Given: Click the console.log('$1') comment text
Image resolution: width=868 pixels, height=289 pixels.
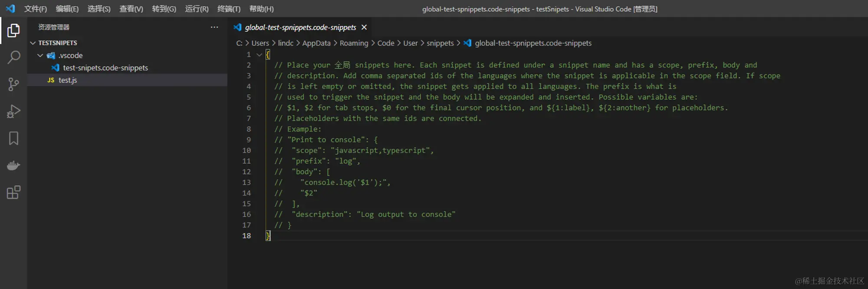Looking at the screenshot, I should [345, 182].
